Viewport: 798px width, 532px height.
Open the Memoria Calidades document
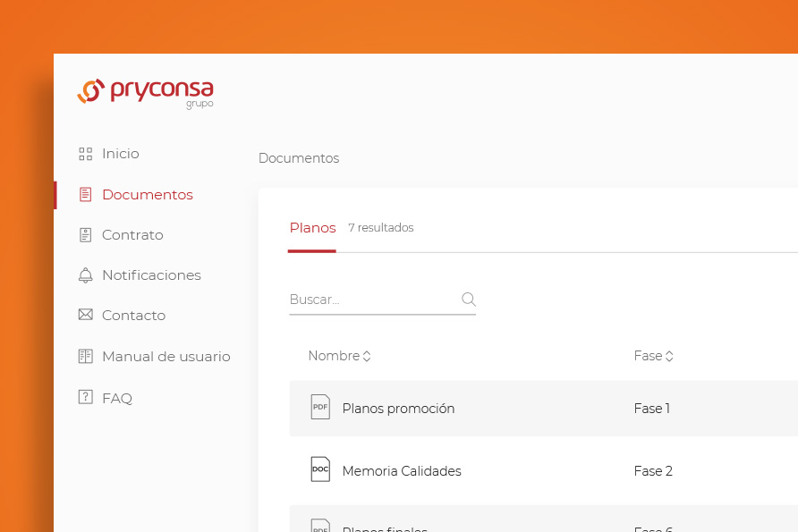(402, 471)
